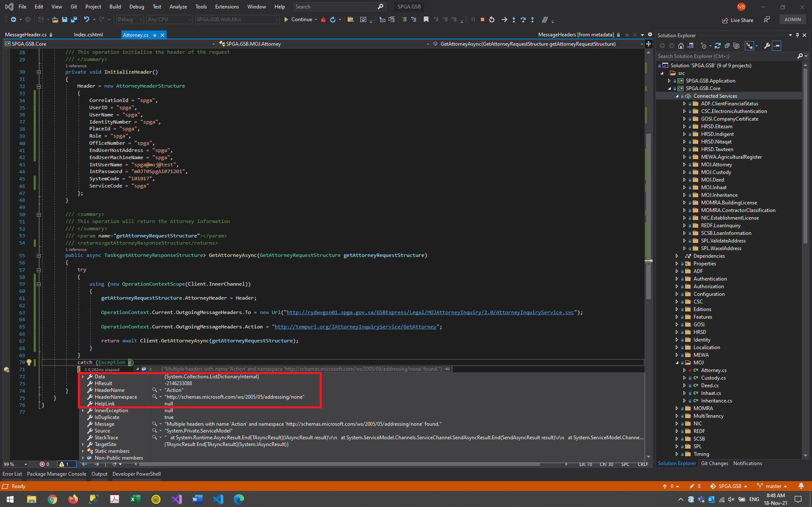
Task: Stop debugging with the red square
Action: coord(482,19)
